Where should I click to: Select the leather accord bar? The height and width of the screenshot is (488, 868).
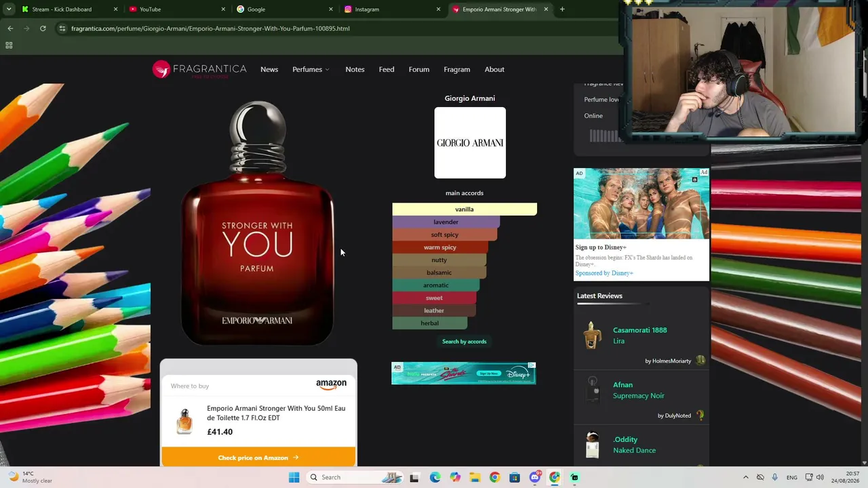(x=434, y=310)
